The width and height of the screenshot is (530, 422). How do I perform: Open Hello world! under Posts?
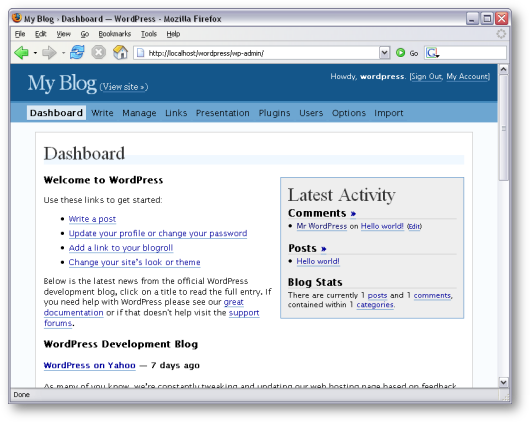(x=318, y=261)
